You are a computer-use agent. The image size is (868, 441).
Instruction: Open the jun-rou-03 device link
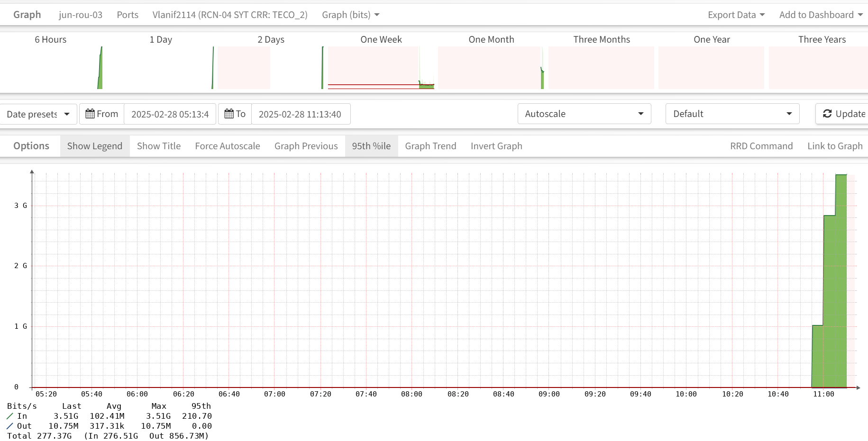(x=81, y=15)
